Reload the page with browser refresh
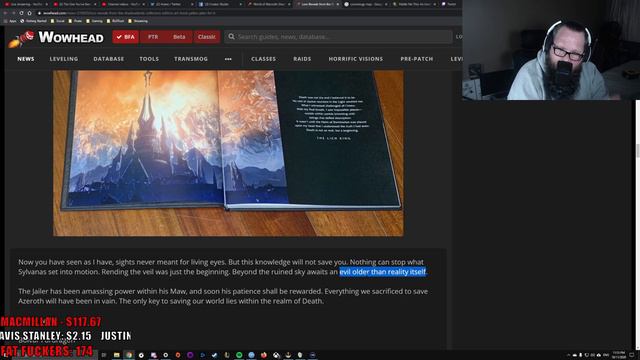 pos(21,13)
